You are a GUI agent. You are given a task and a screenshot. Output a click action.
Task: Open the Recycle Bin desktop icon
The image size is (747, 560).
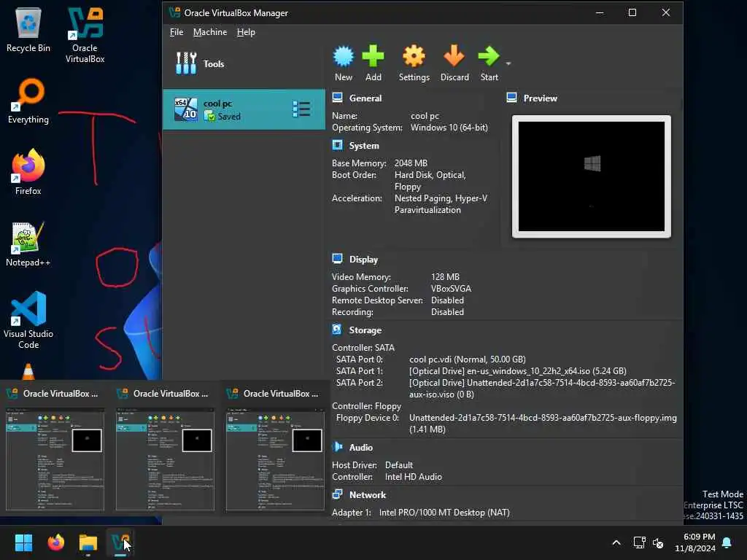click(28, 30)
